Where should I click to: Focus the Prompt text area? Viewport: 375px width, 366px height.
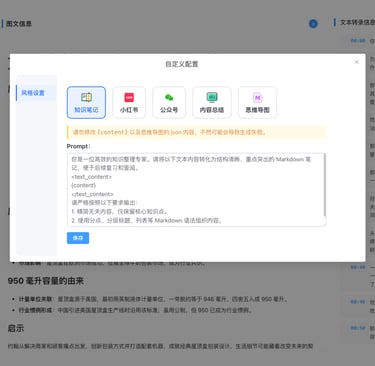pos(196,190)
